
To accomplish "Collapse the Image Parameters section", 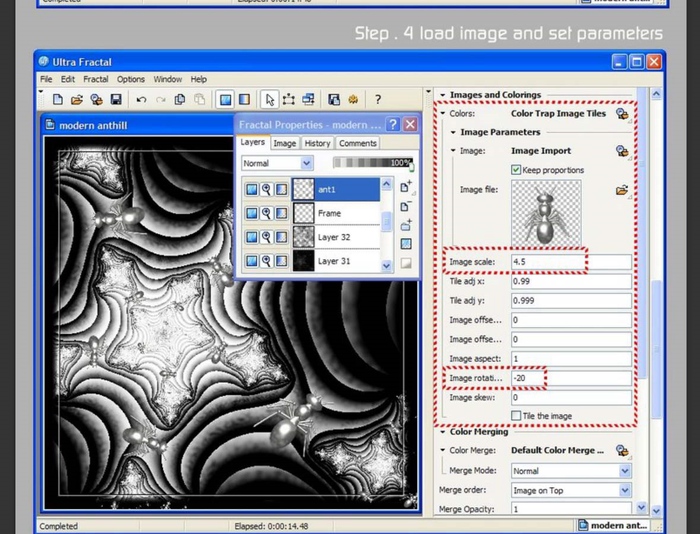I will pyautogui.click(x=453, y=132).
